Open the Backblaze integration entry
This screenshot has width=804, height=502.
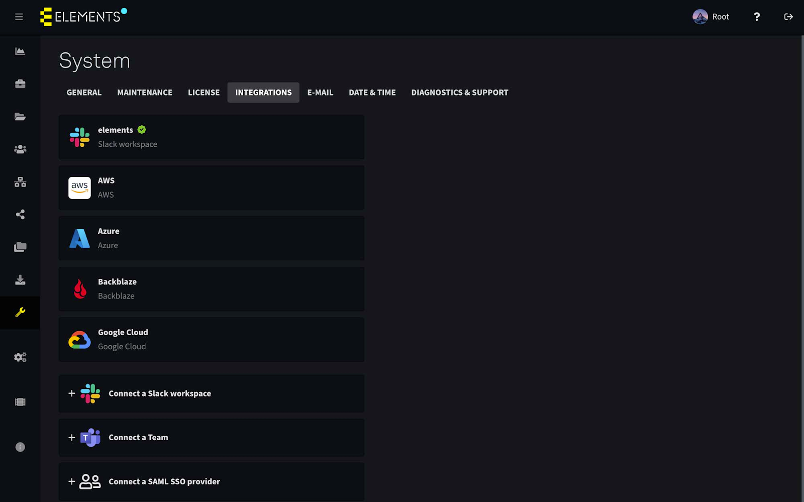[x=211, y=289]
